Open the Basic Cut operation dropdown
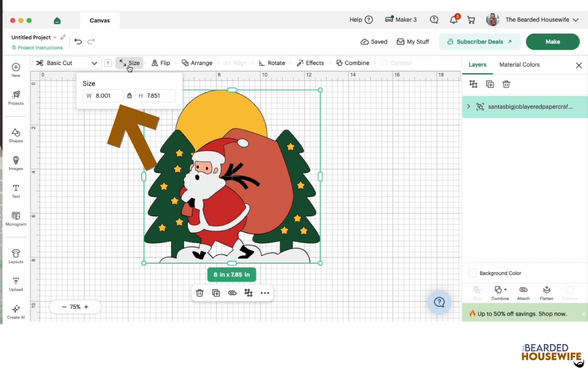This screenshot has width=588, height=374. 67,63
